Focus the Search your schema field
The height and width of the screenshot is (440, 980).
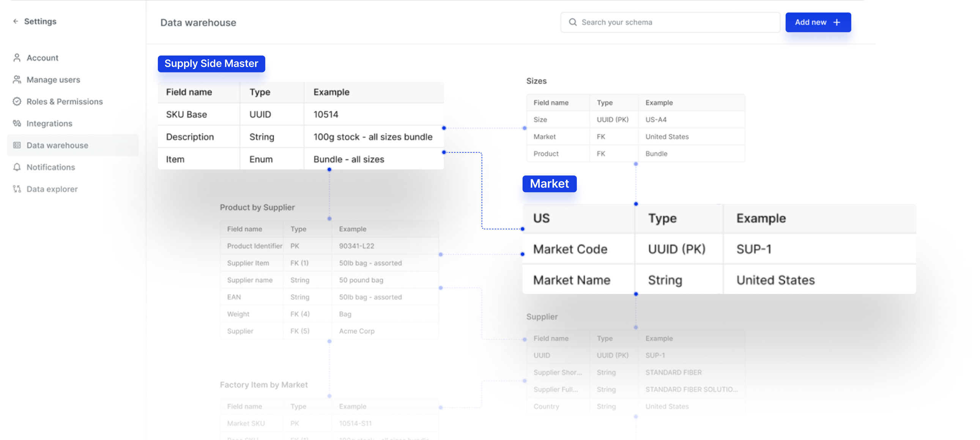coord(670,22)
